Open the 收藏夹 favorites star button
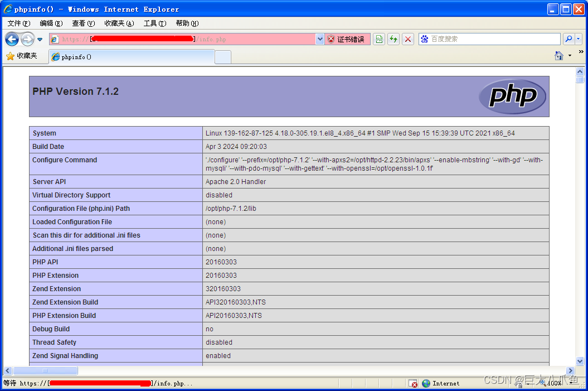 click(x=22, y=56)
